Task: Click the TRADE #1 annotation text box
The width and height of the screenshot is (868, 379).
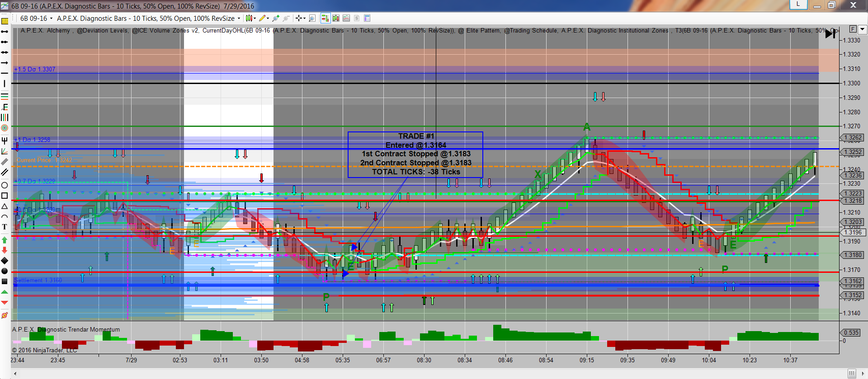Action: [x=415, y=154]
